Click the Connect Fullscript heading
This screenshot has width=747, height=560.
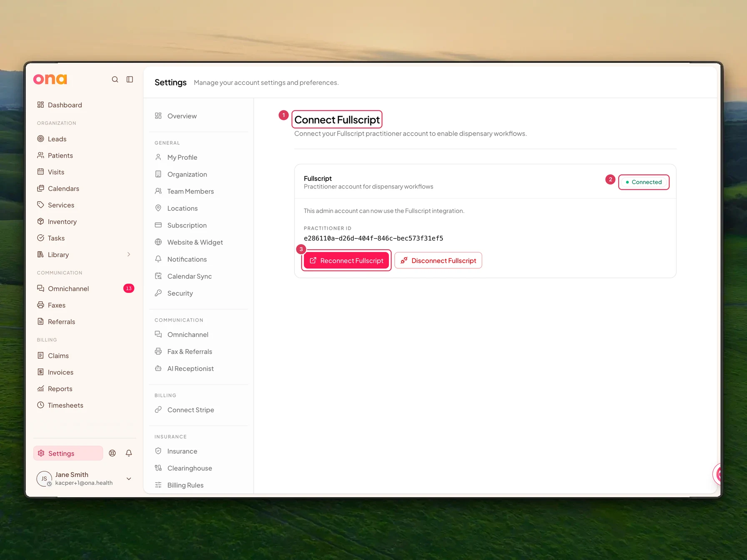(337, 120)
